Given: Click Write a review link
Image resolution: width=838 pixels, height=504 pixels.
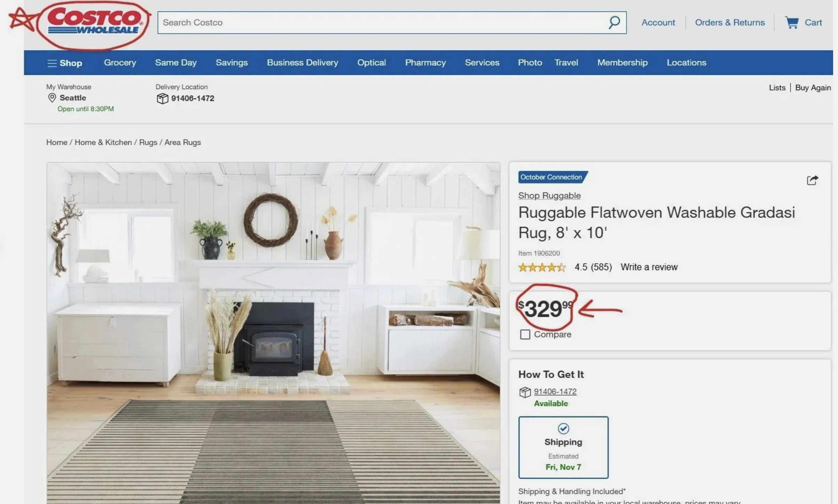Looking at the screenshot, I should 649,267.
